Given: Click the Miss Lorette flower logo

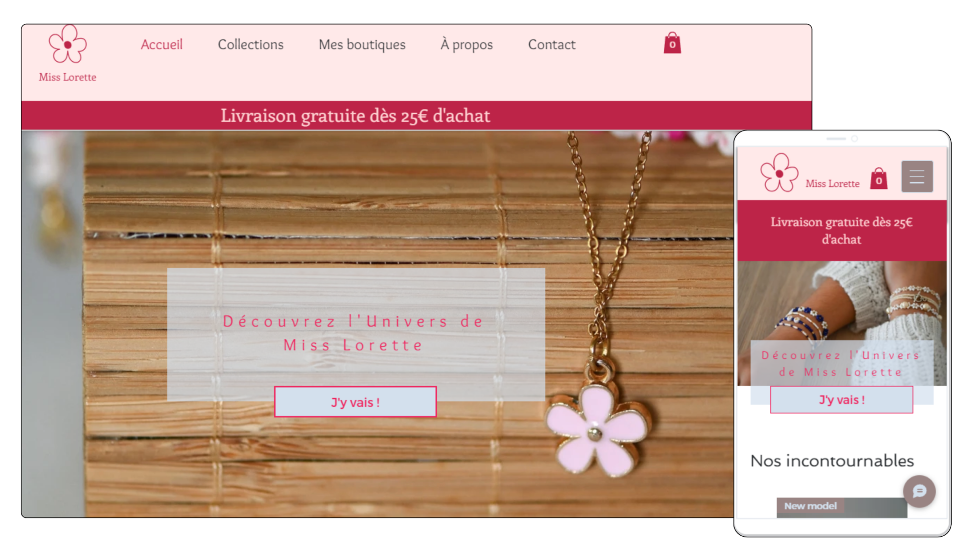Looking at the screenshot, I should pyautogui.click(x=67, y=45).
